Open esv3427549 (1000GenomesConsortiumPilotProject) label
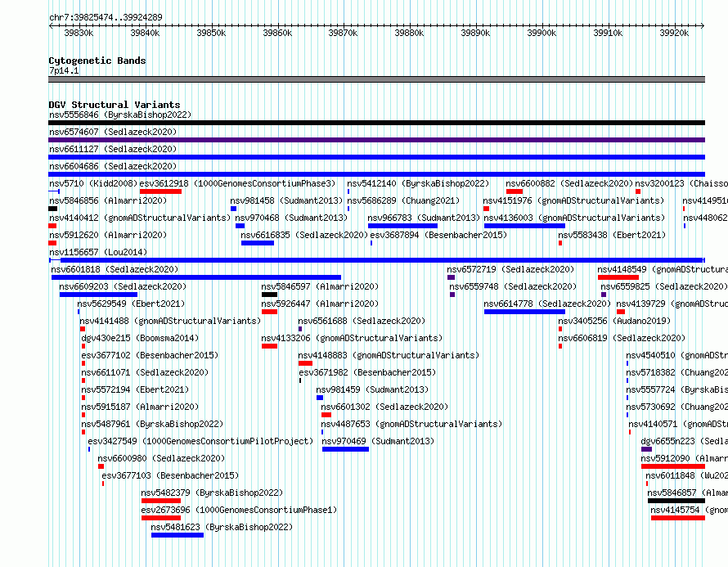The image size is (728, 567). tap(200, 441)
